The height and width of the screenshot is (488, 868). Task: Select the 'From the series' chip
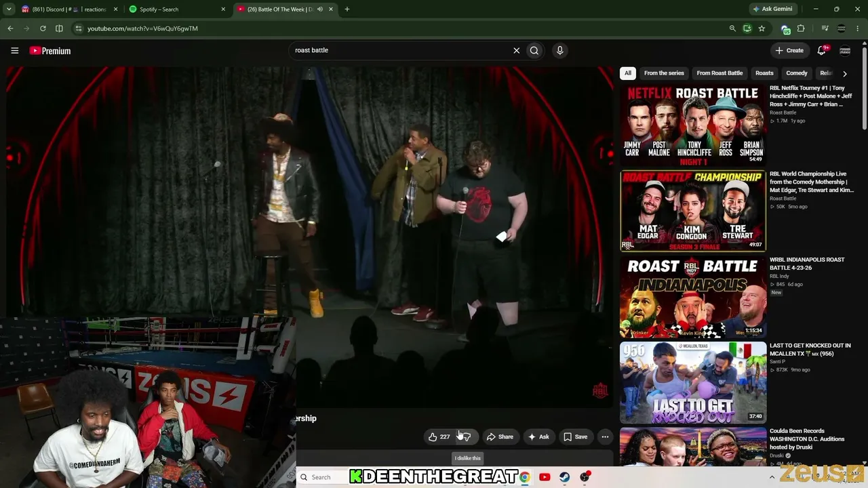tap(664, 73)
